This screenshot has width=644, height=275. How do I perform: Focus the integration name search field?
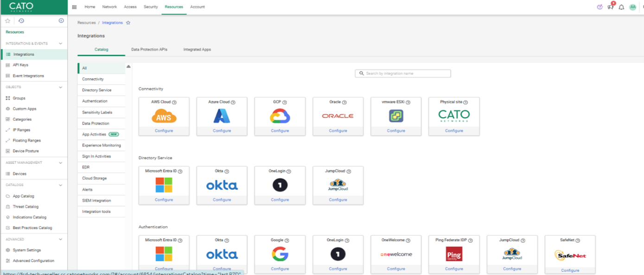click(403, 74)
